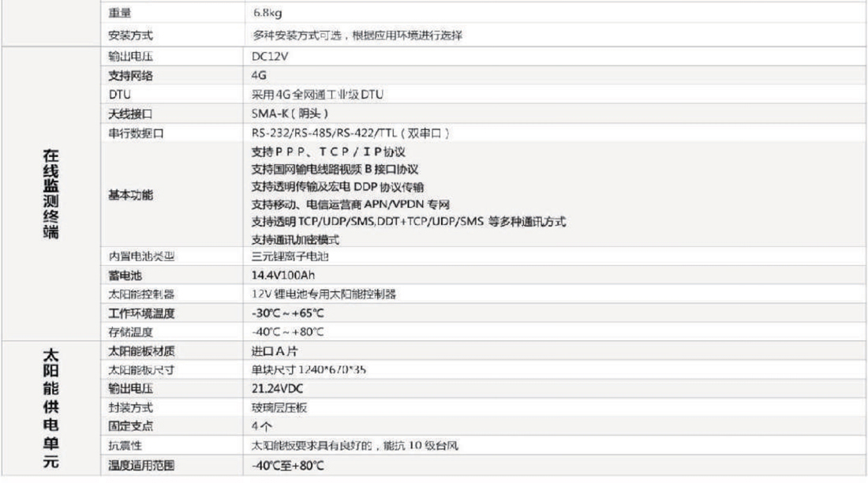868x483 pixels.
Task: Click the '太阳能板尺寸' label
Action: tap(141, 370)
